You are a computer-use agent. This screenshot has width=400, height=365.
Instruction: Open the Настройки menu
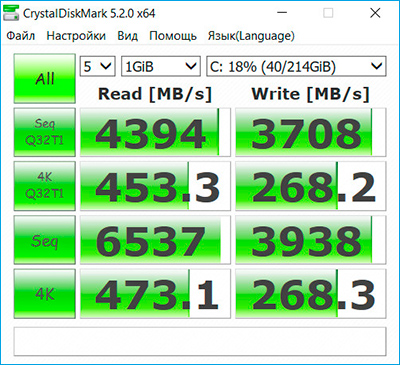[76, 36]
